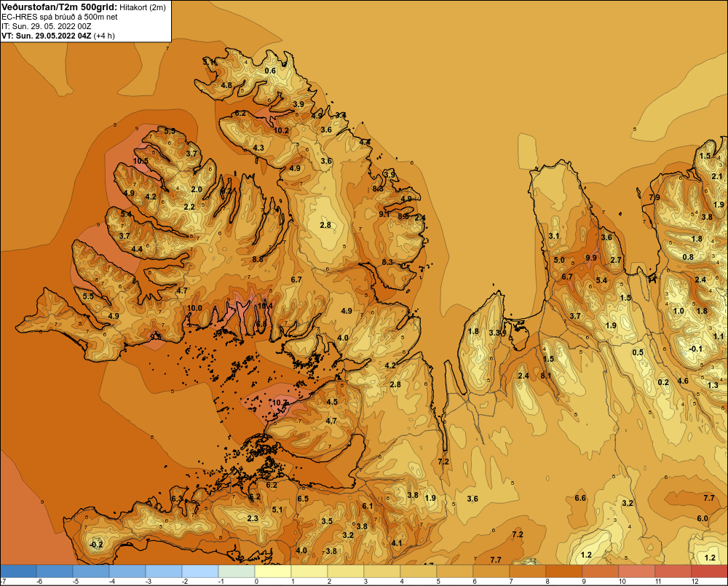Click the 5.0 temperature value
This screenshot has width=728, height=586.
(559, 260)
